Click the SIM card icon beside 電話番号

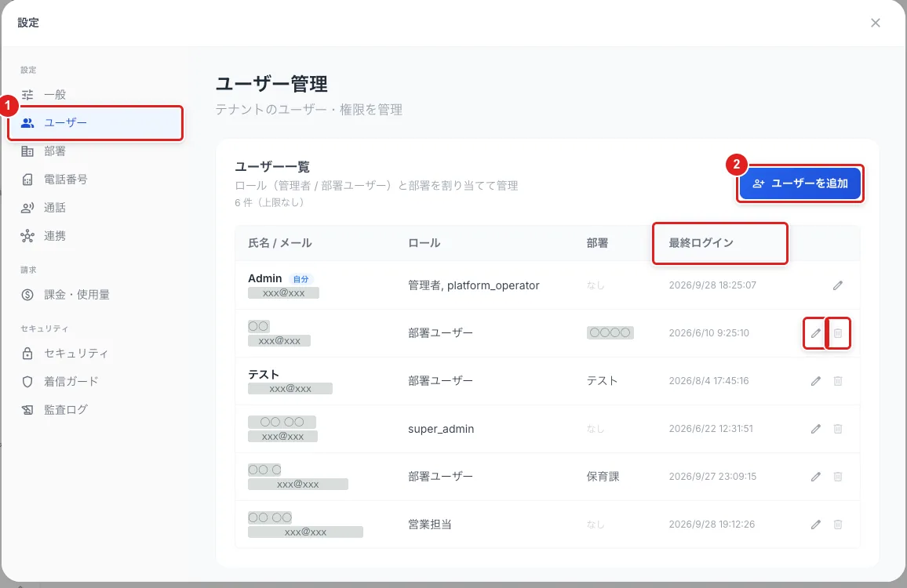pos(27,180)
